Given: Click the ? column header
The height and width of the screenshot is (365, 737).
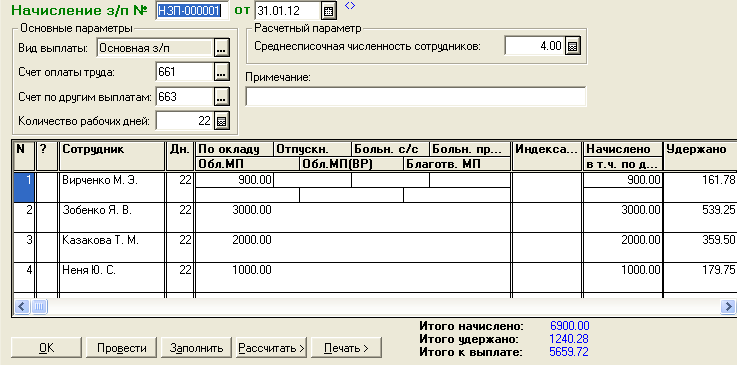Looking at the screenshot, I should coord(47,155).
